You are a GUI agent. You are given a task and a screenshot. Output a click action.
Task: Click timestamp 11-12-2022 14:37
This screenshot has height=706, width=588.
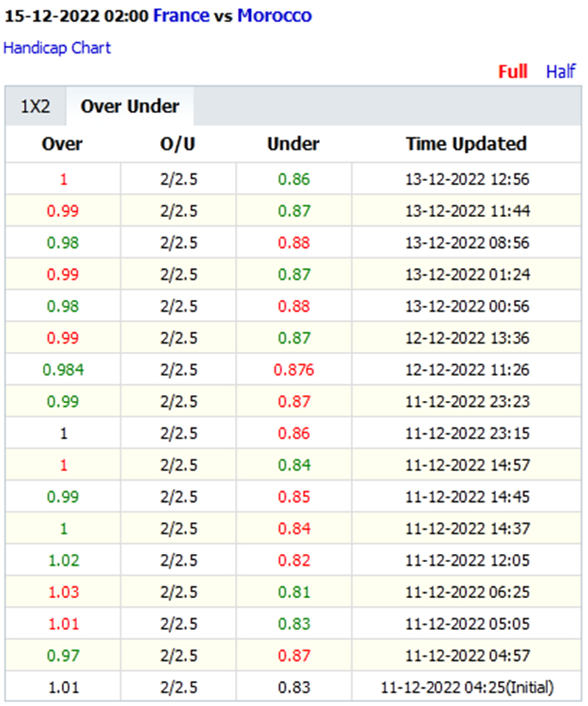coord(467,528)
